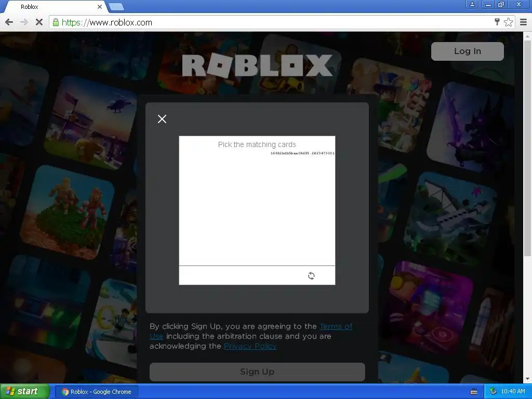Click the Log In button
Image resolution: width=532 pixels, height=399 pixels.
(x=467, y=51)
